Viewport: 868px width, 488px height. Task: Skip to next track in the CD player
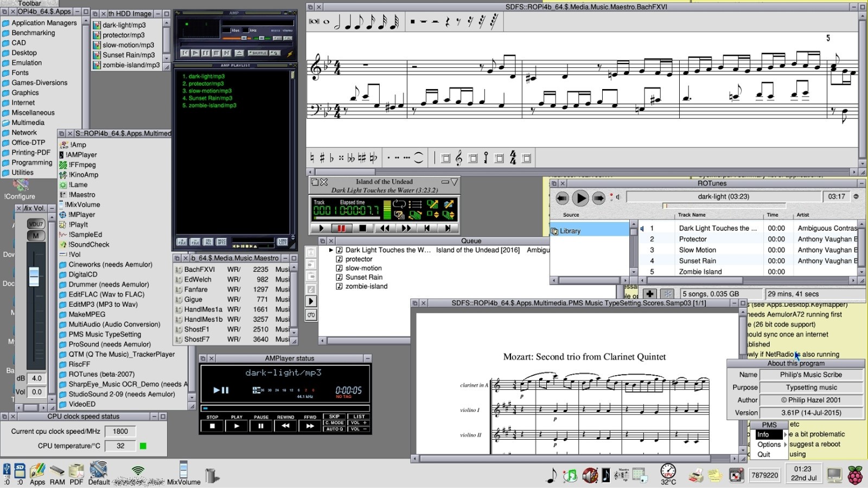[x=448, y=229]
